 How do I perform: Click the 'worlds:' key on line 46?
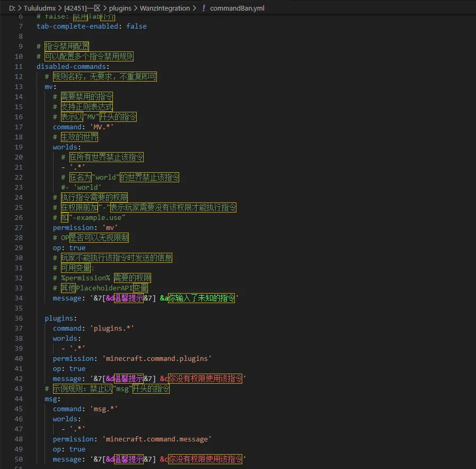point(67,419)
